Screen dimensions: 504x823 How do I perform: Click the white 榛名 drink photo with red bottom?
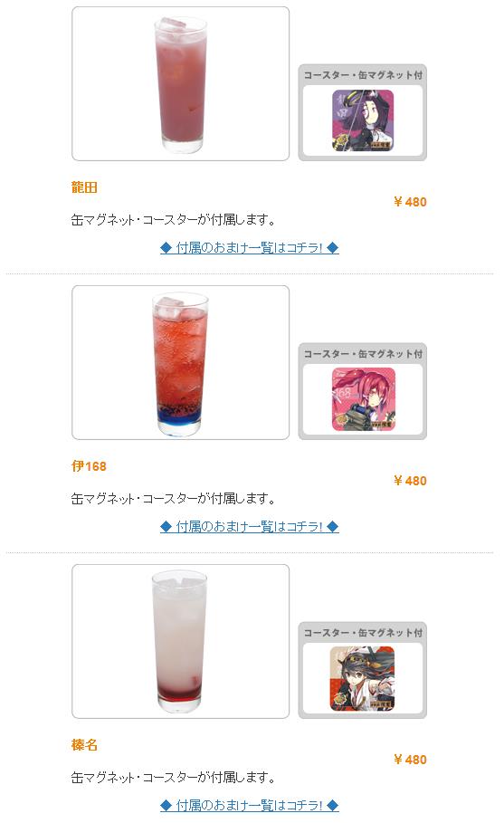pyautogui.click(x=180, y=641)
